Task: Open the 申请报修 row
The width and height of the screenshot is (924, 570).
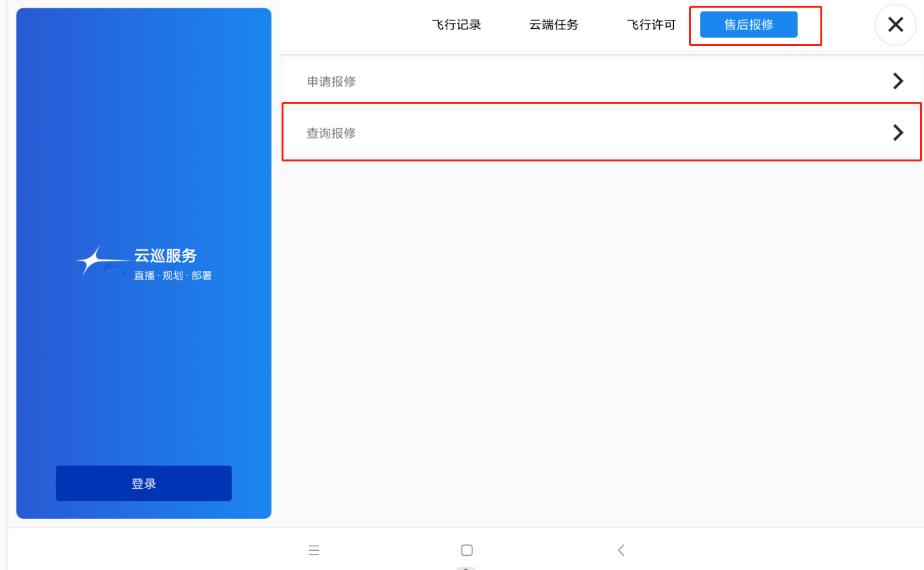Action: [x=601, y=81]
